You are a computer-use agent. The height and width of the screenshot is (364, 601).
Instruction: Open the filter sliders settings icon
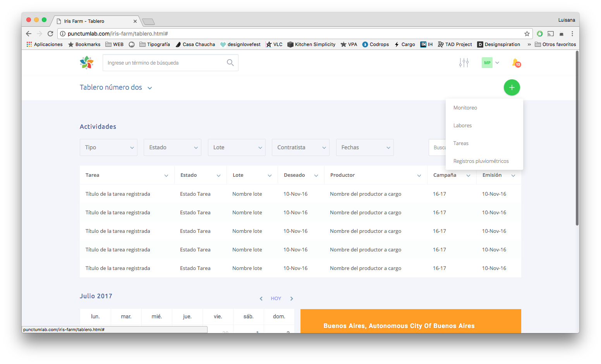464,63
